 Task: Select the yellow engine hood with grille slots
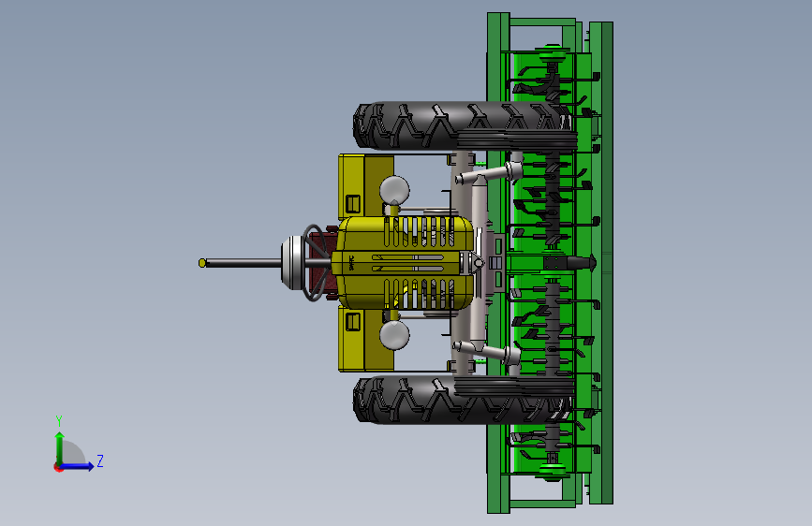[405, 263]
